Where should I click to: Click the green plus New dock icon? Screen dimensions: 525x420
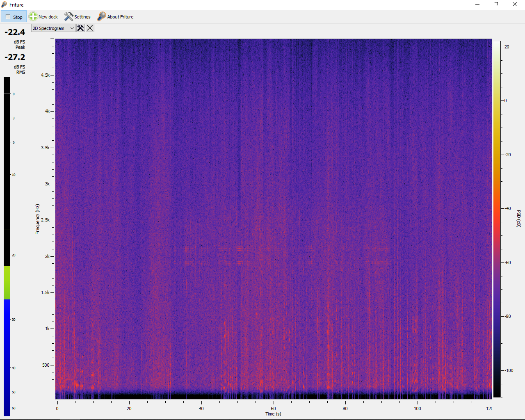[33, 16]
